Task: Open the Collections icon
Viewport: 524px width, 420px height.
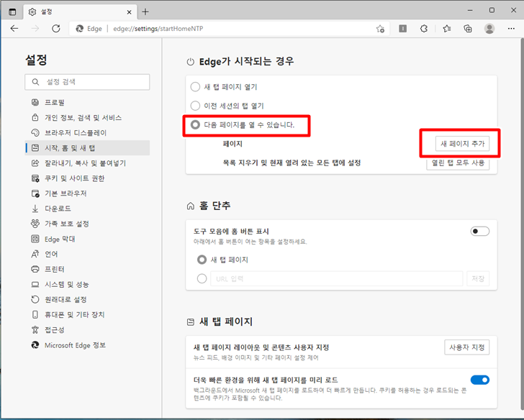Action: (x=468, y=29)
